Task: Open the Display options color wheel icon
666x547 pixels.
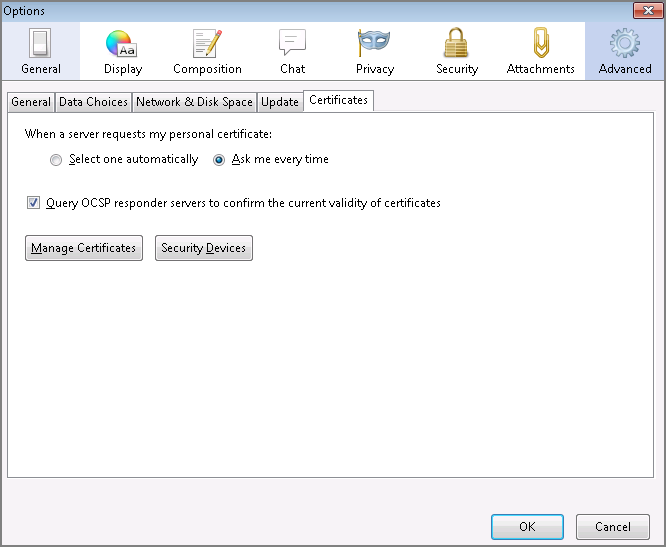Action: point(121,43)
